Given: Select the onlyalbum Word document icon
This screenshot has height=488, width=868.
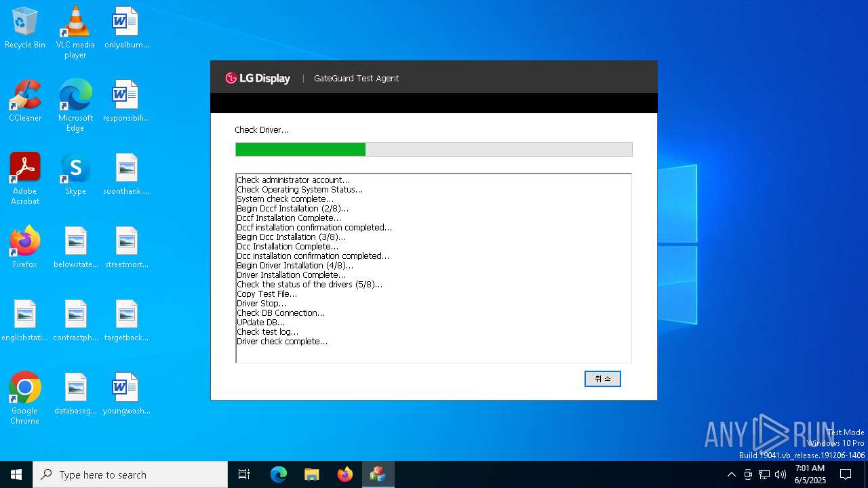Looking at the screenshot, I should 126,28.
